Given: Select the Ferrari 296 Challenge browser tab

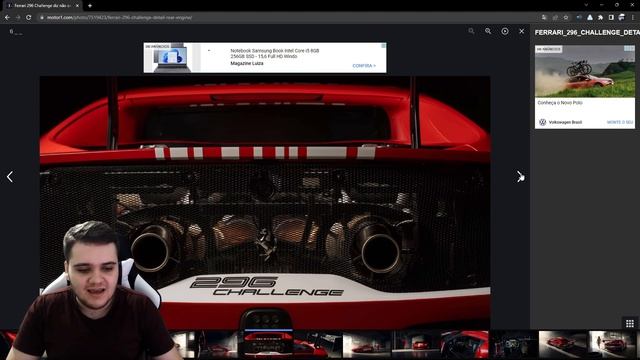Looking at the screenshot, I should click(x=42, y=6).
